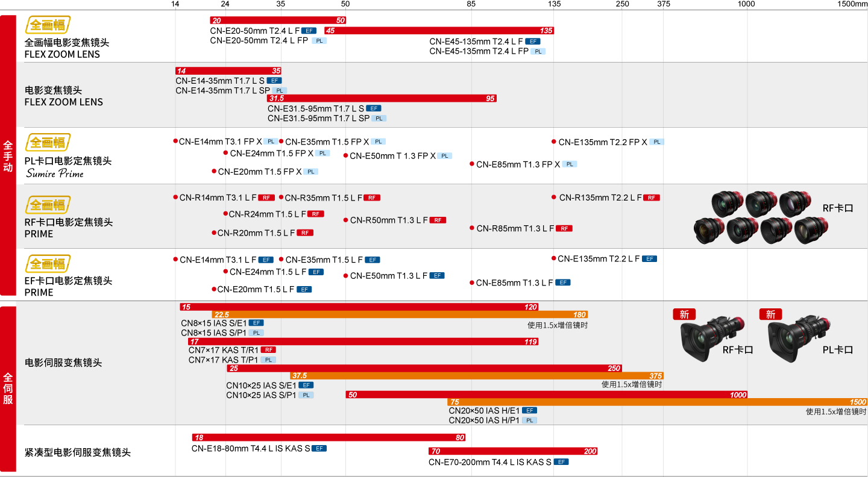Screen dimensions: 868x477
Task: Click the red 50–1000 focal range bar
Action: pos(547,394)
